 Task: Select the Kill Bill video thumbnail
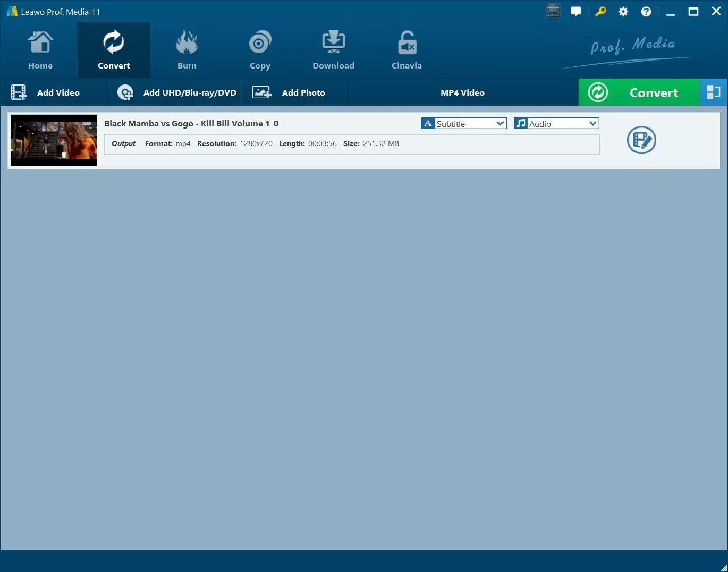pyautogui.click(x=54, y=140)
